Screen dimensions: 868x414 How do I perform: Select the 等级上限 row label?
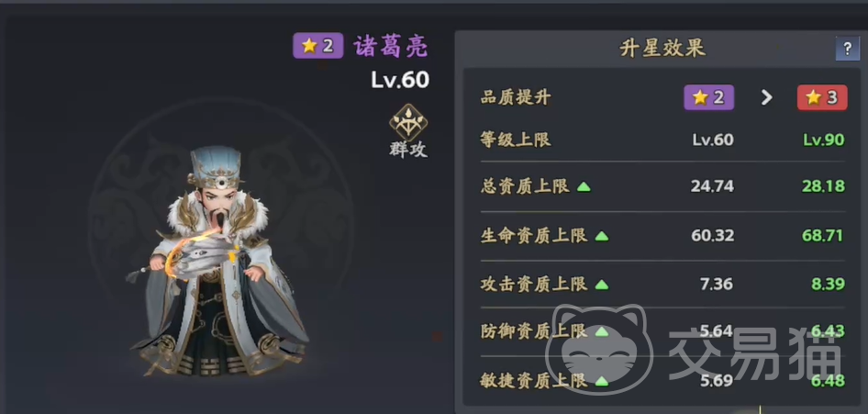tap(516, 140)
